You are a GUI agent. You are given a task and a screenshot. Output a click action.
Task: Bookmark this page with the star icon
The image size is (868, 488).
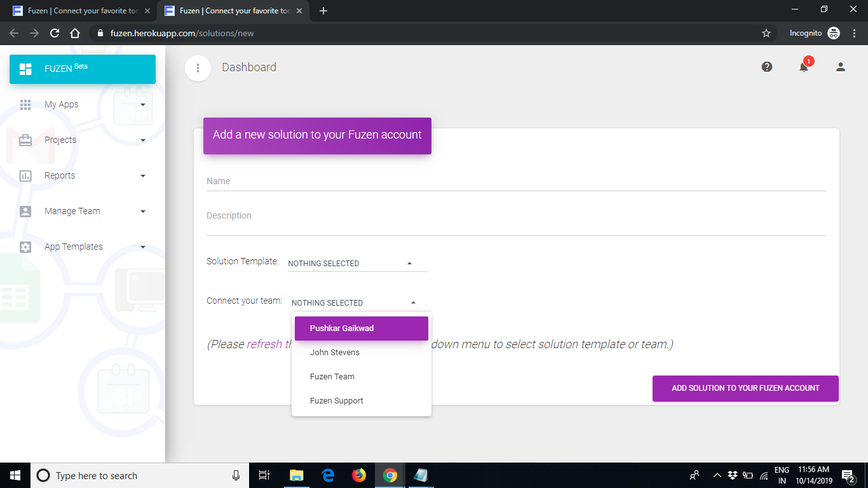[766, 33]
